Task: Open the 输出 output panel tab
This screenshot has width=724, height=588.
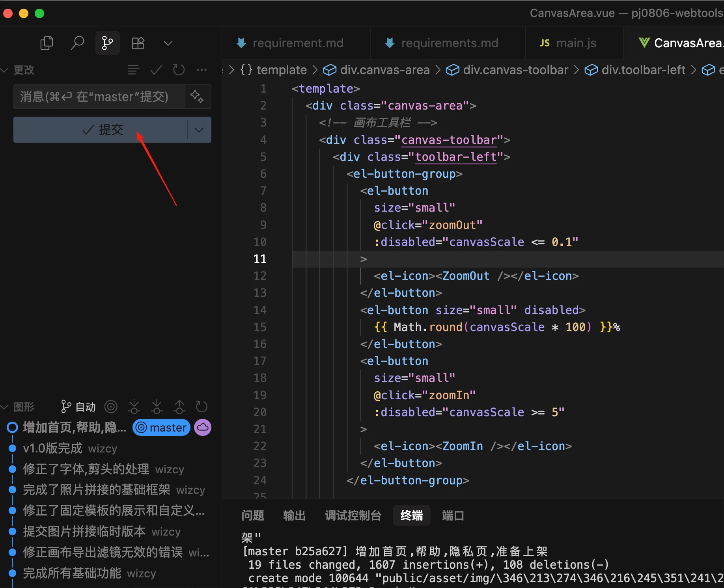Action: 294,515
